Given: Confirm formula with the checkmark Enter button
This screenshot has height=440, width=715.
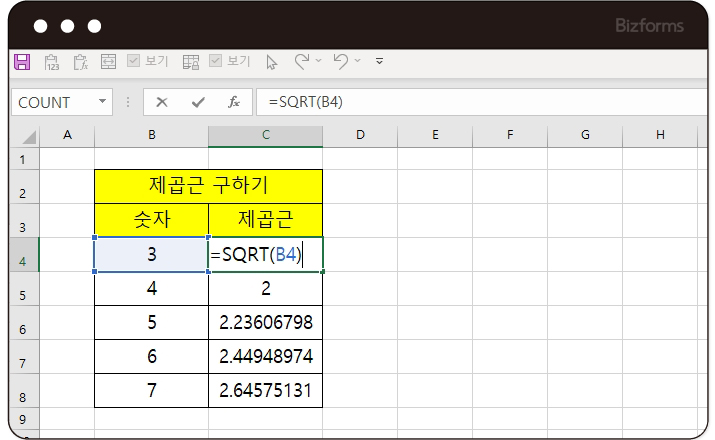Looking at the screenshot, I should click(x=198, y=102).
